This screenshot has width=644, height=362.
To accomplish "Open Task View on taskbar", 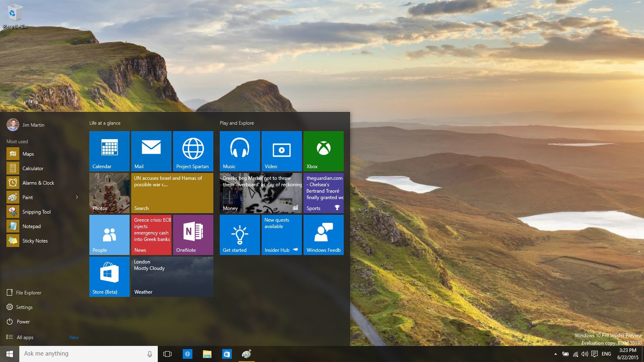I will 167,354.
